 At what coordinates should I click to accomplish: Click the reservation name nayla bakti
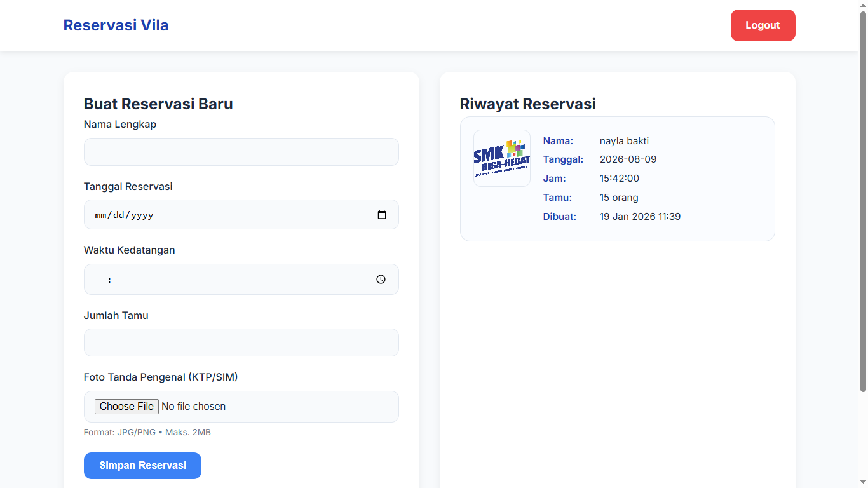coord(624,141)
